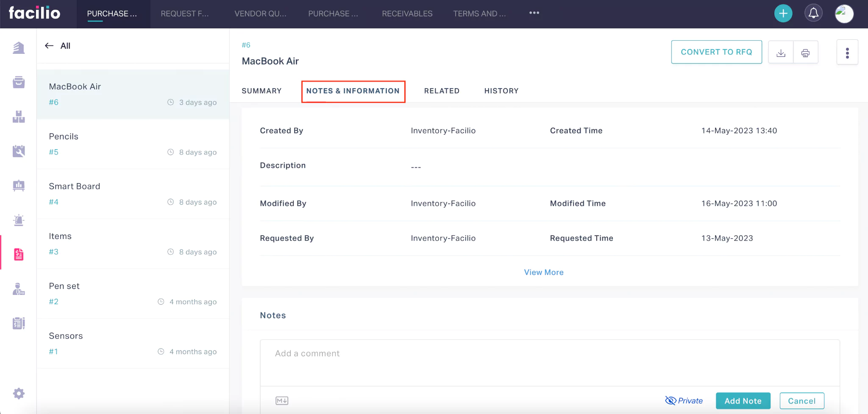Open the pink purchase document sidebar icon
868x414 pixels.
coord(19,254)
